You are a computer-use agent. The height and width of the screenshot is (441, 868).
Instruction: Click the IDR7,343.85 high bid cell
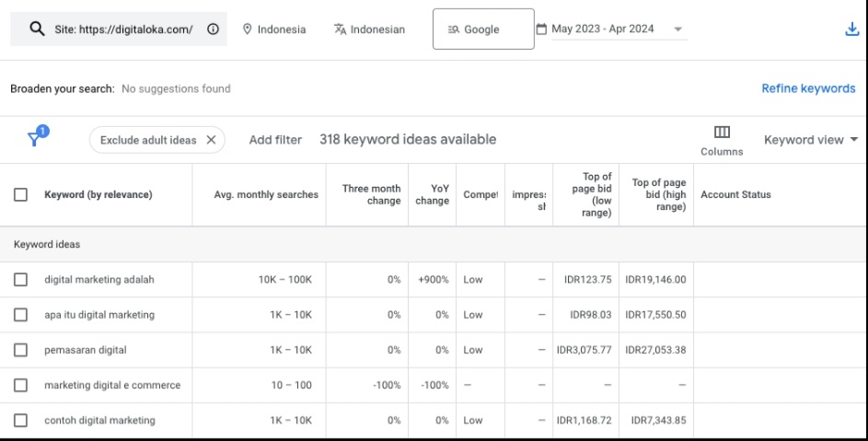tap(658, 420)
